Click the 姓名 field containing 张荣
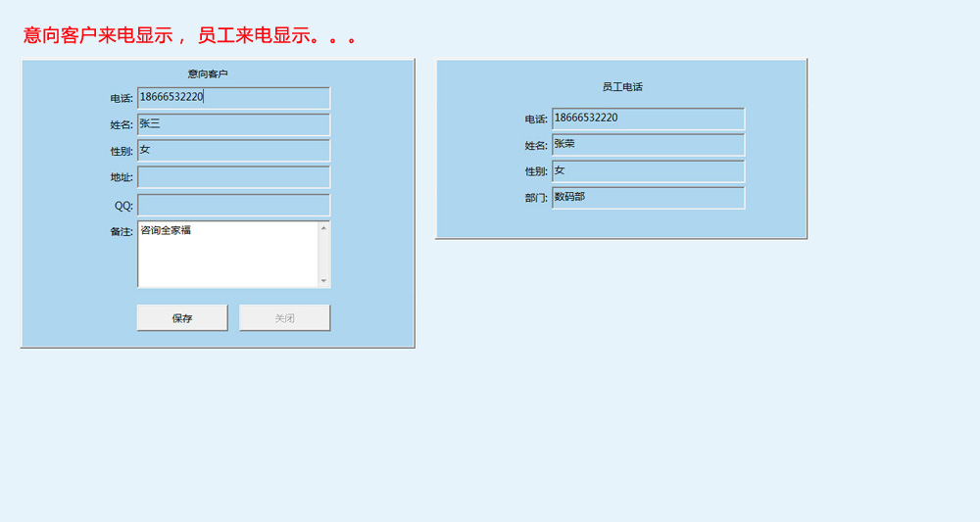The height and width of the screenshot is (522, 980). coord(648,145)
